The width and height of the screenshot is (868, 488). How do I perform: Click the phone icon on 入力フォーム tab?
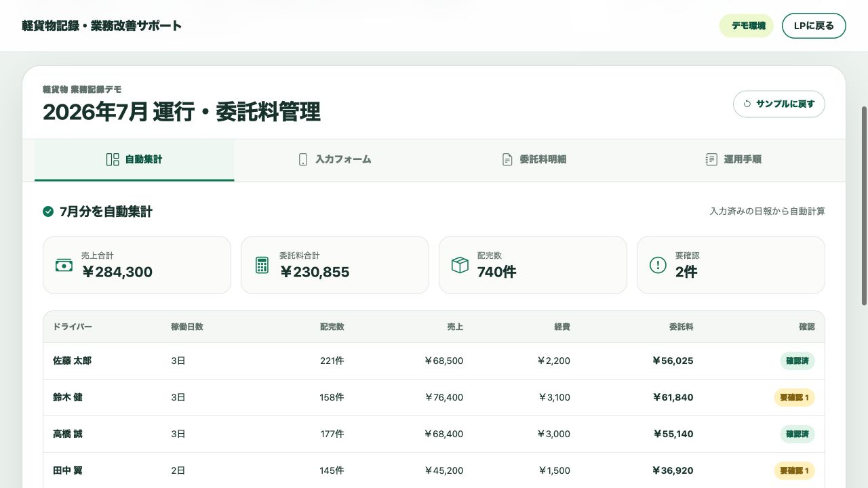(303, 159)
